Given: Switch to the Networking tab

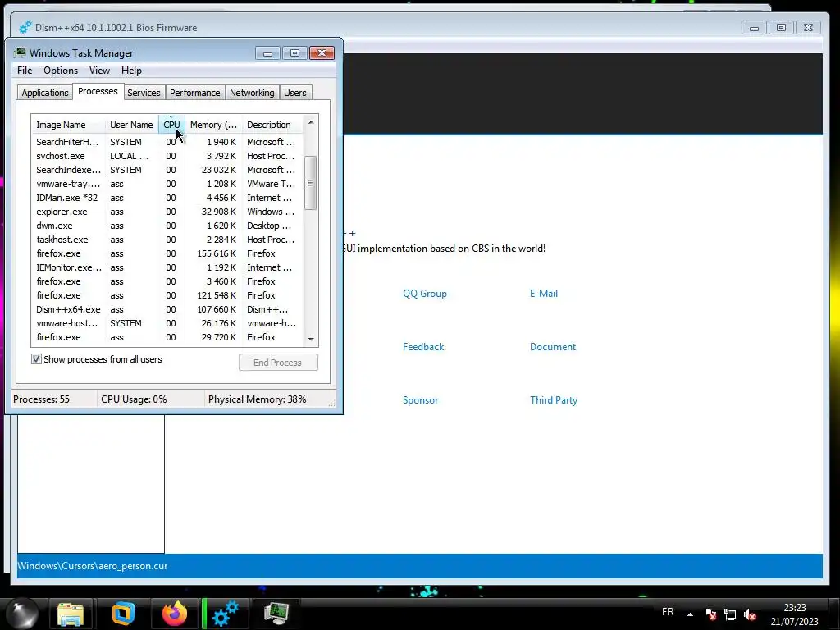Looking at the screenshot, I should pos(252,93).
